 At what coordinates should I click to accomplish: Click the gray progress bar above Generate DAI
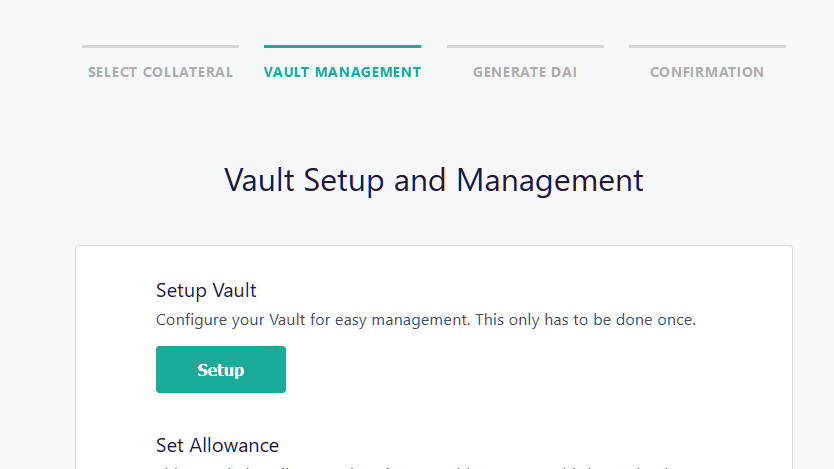tap(525, 46)
